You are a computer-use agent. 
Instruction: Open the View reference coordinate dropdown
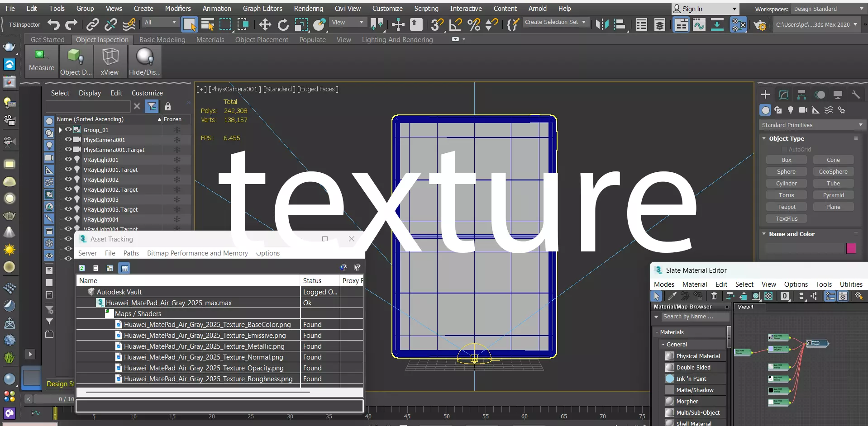[348, 22]
